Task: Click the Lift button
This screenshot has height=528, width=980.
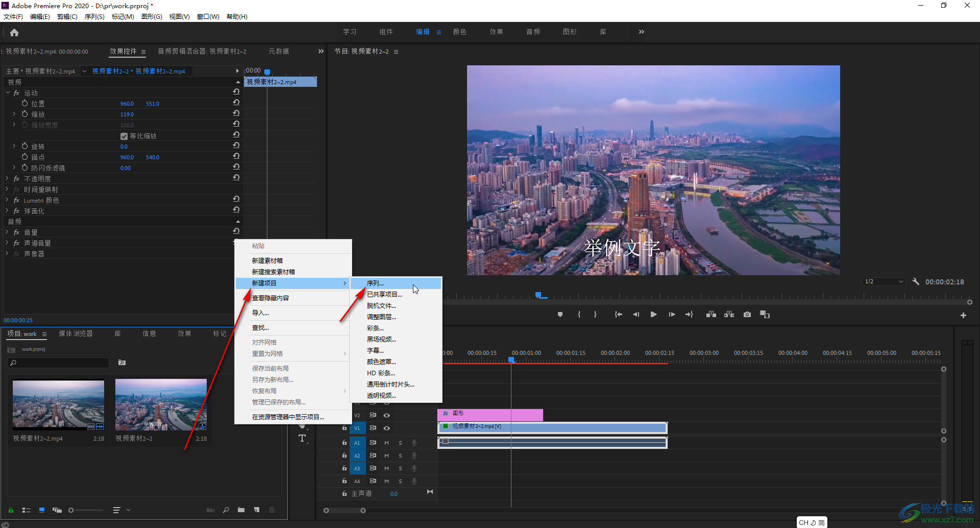Action: (711, 315)
